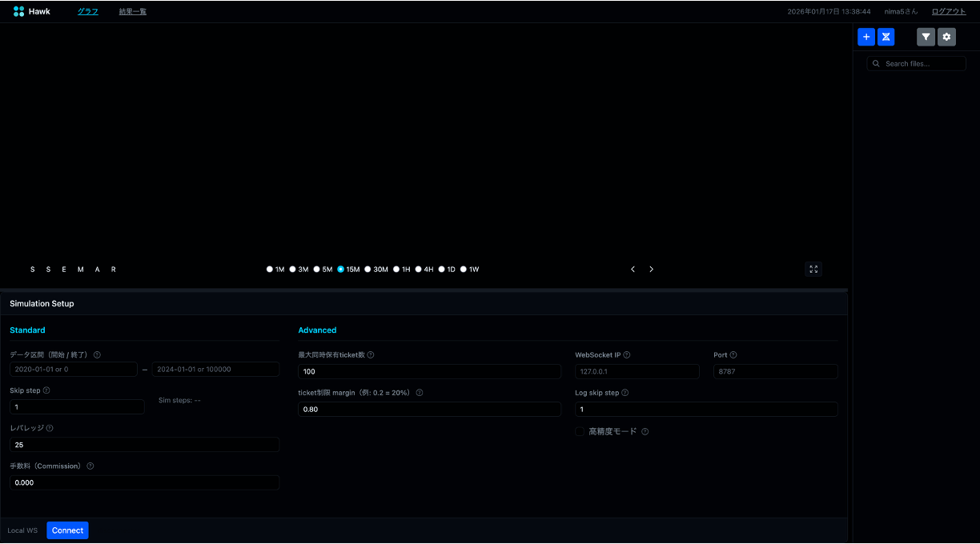Click help icon next to Skip step
This screenshot has width=980, height=544.
46,390
